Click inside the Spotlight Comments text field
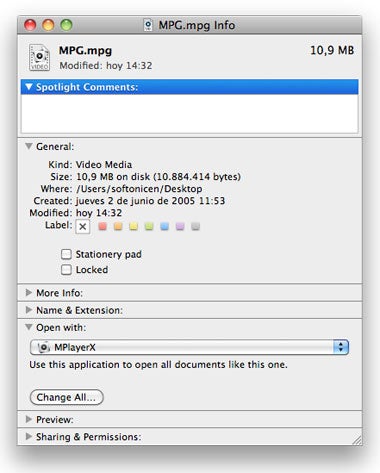Viewport: 380px width, 473px height. pos(190,114)
